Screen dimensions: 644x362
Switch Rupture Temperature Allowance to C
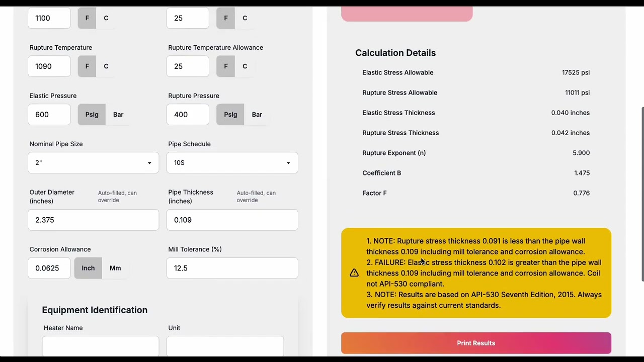click(245, 66)
